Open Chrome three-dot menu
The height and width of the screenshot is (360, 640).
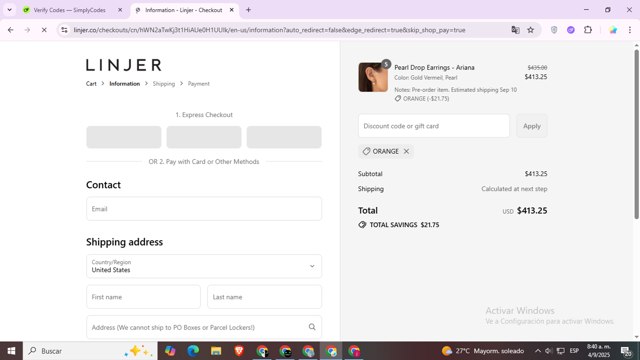coord(630,30)
